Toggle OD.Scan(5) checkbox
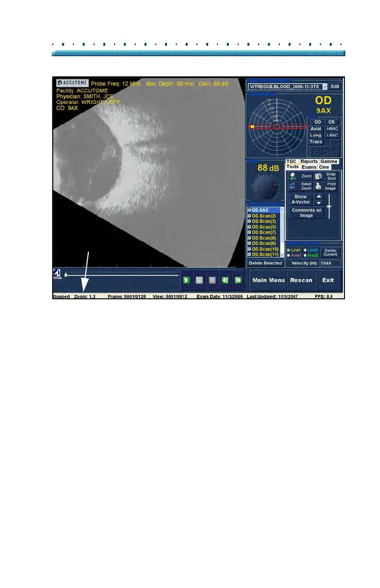The width and height of the screenshot is (380, 588). 249,227
